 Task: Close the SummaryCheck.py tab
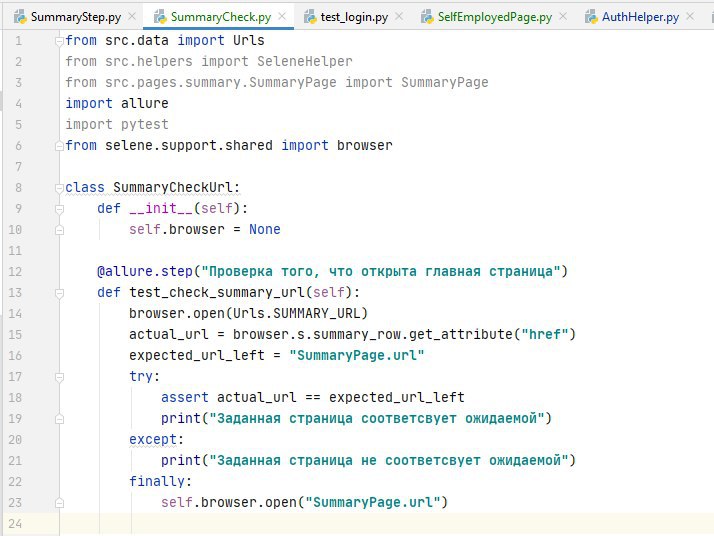point(282,17)
